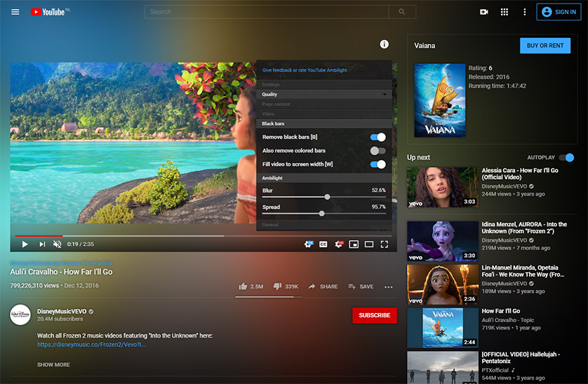This screenshot has width=588, height=384.
Task: Click the 20.4M subscribers text
Action: click(60, 319)
